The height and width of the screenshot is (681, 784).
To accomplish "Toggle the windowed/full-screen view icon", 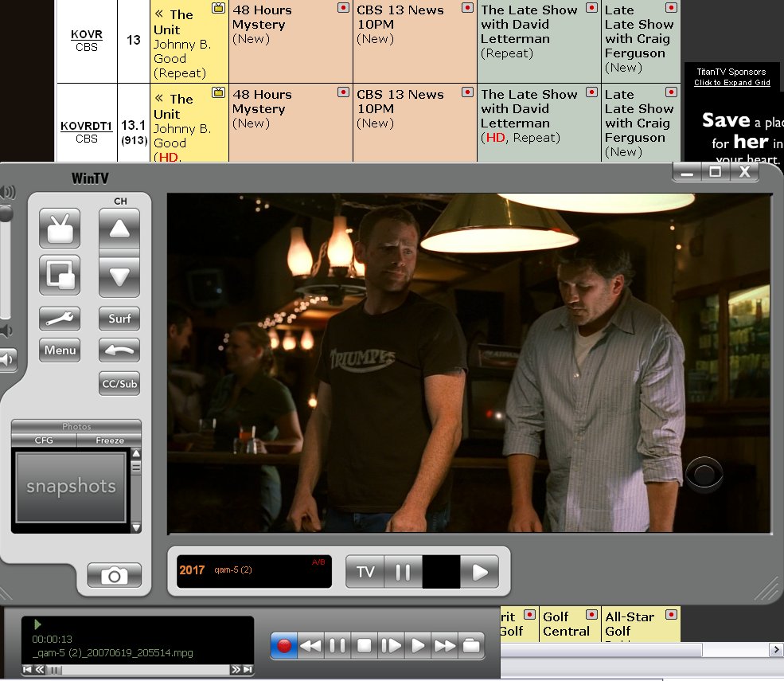I will pyautogui.click(x=60, y=276).
